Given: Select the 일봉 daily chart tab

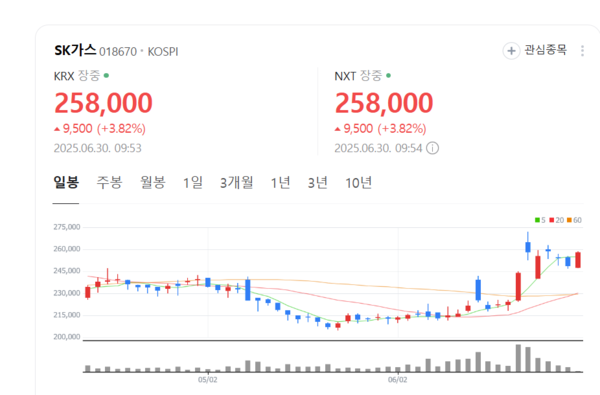Looking at the screenshot, I should (x=66, y=182).
